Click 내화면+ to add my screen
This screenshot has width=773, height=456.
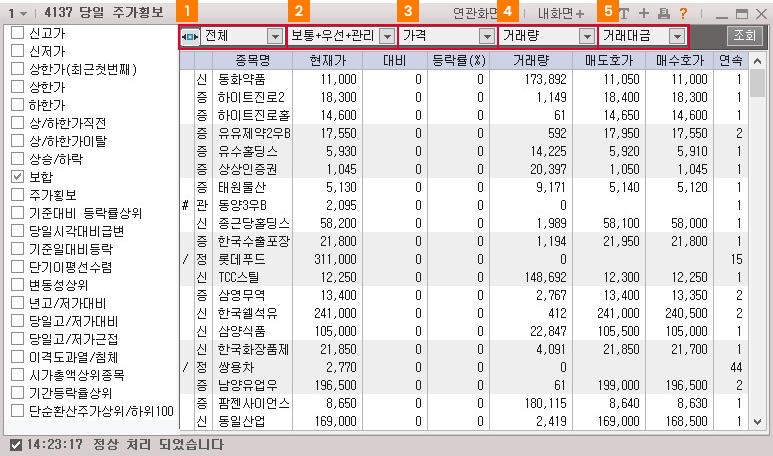(x=561, y=13)
